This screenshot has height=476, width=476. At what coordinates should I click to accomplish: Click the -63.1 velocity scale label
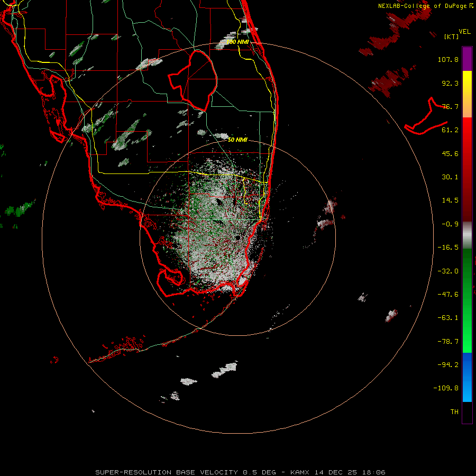448,318
